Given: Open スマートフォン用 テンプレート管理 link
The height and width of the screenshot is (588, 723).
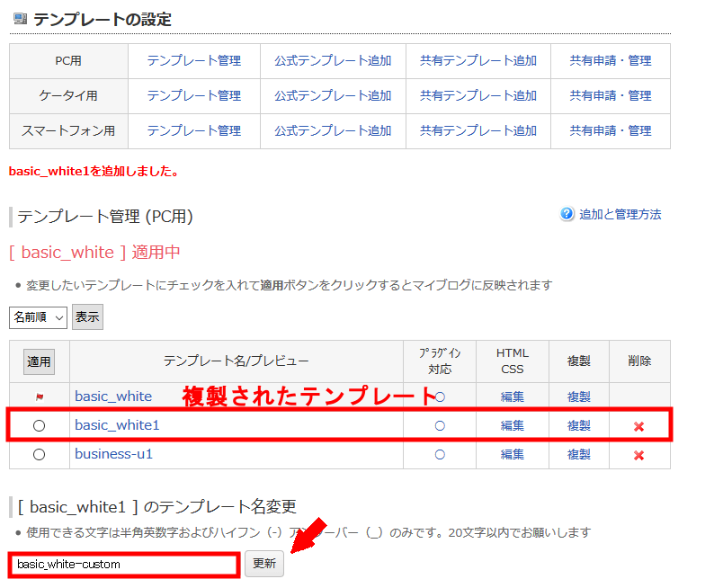Looking at the screenshot, I should 194,131.
